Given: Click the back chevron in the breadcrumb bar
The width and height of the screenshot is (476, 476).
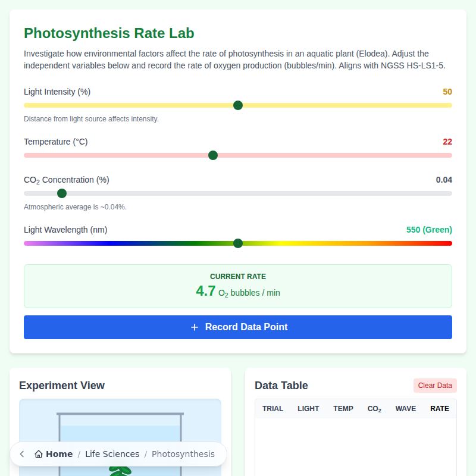Looking at the screenshot, I should (21, 453).
